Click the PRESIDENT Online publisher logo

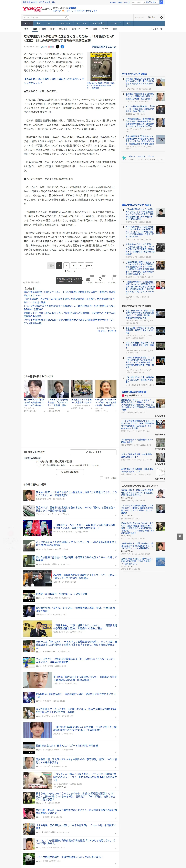[104, 47]
